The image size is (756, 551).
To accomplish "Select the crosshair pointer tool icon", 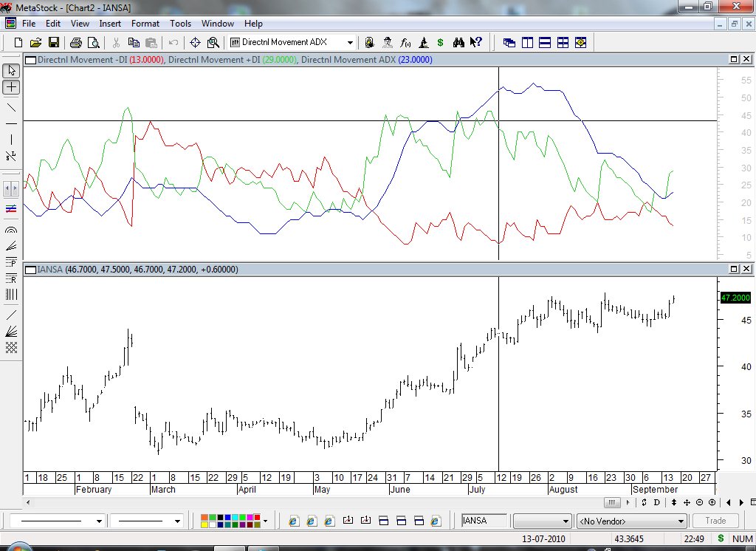I will [195, 42].
